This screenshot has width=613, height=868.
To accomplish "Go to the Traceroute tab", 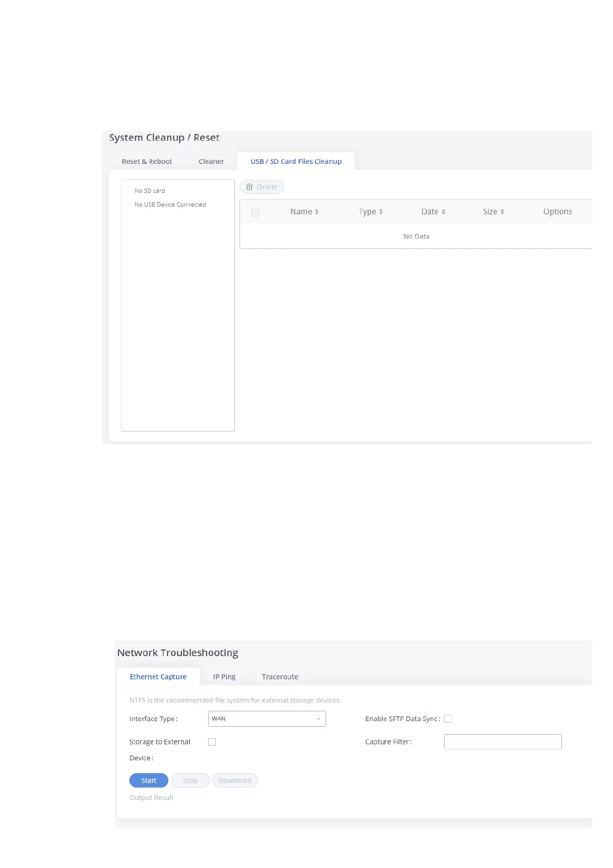I will tap(280, 677).
